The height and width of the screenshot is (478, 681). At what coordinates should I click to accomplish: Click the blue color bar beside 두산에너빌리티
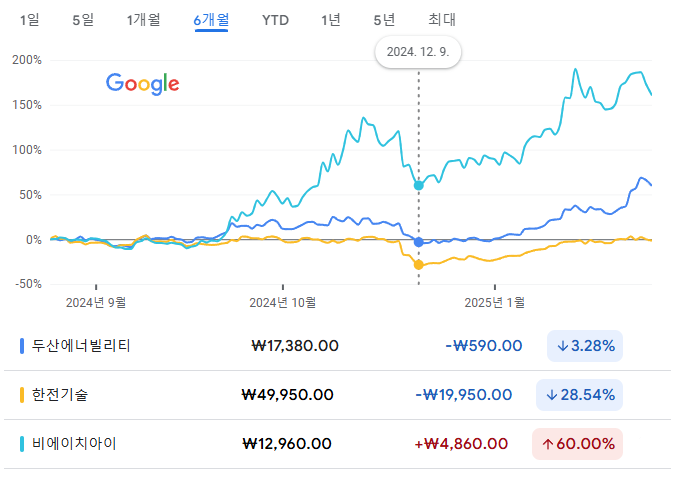tap(22, 346)
